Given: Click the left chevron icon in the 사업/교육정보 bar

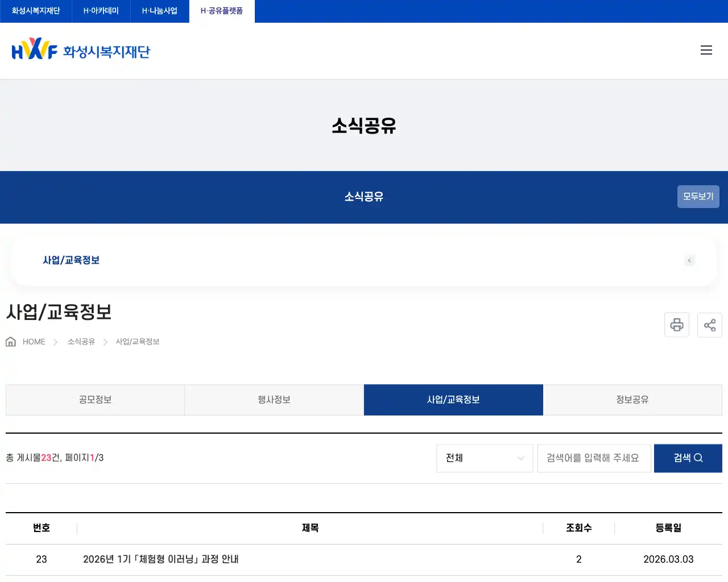Looking at the screenshot, I should click(689, 260).
